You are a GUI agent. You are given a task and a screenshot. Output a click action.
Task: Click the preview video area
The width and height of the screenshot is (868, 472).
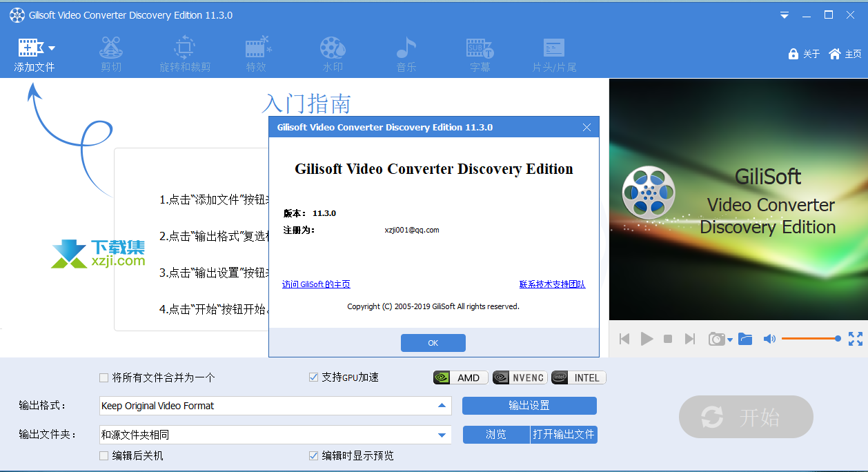point(738,199)
